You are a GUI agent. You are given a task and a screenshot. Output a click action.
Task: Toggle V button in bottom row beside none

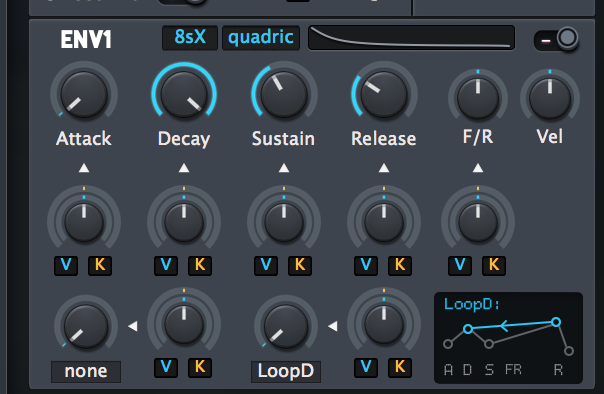[x=166, y=367]
